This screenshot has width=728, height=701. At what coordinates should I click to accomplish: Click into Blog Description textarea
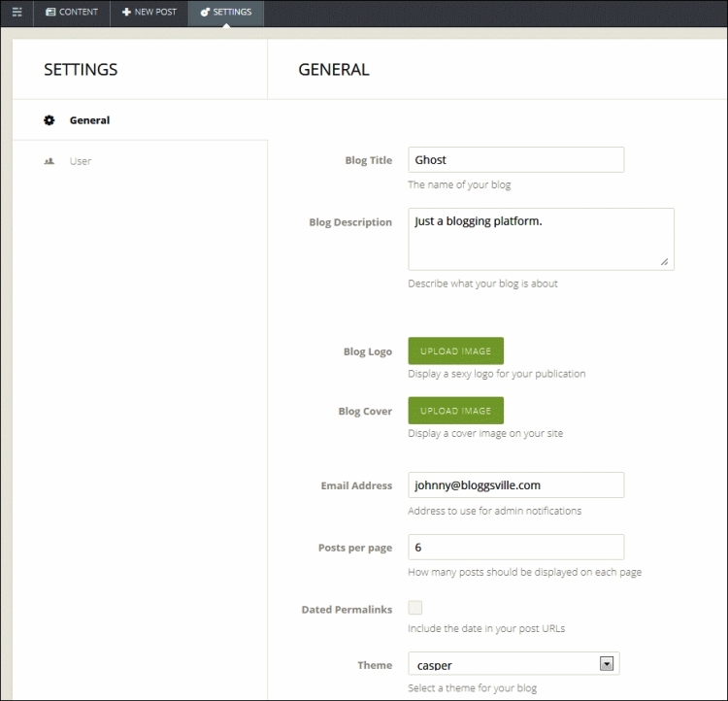[x=541, y=239]
